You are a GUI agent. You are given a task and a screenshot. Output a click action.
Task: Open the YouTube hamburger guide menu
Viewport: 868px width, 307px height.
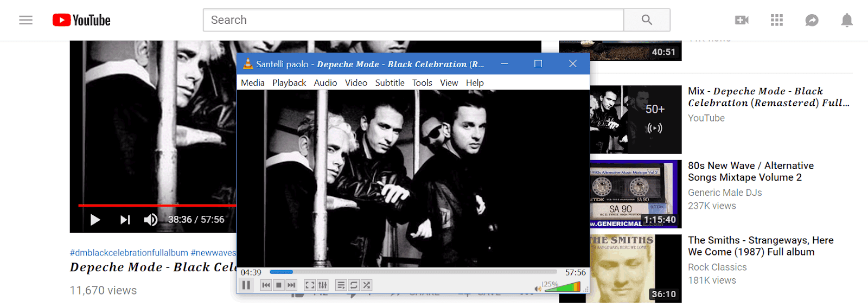tap(25, 20)
